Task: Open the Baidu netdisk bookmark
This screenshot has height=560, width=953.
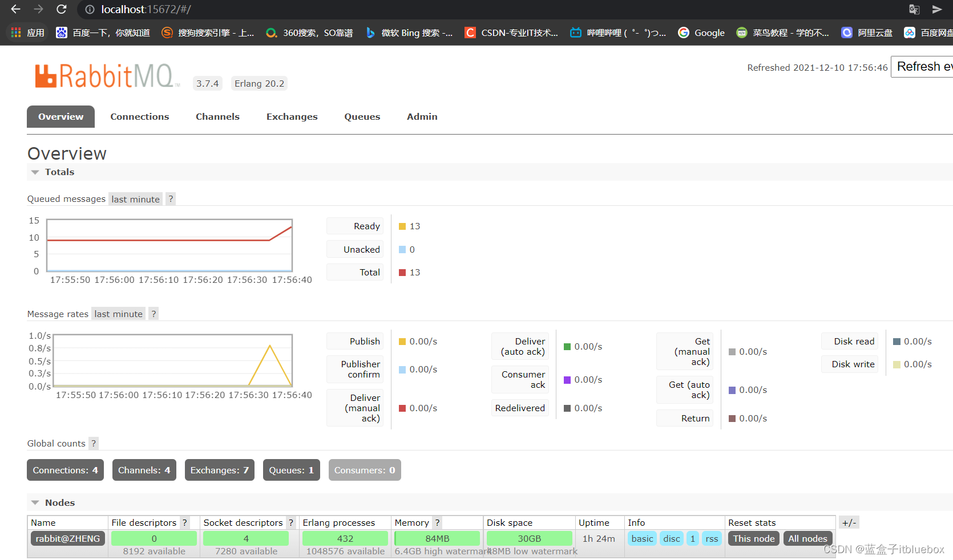Action: [928, 33]
